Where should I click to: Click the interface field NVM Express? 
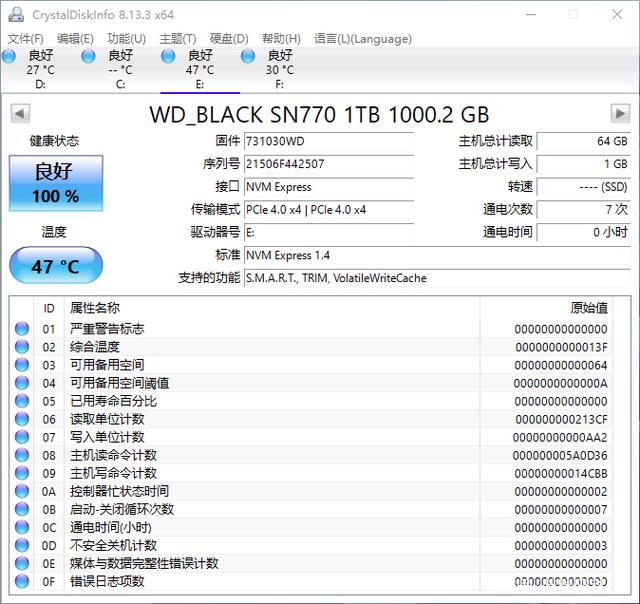(x=329, y=187)
